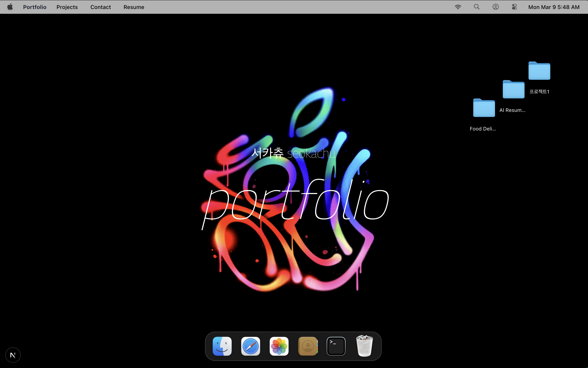Launch Safari from the dock
The height and width of the screenshot is (368, 588).
tap(250, 346)
